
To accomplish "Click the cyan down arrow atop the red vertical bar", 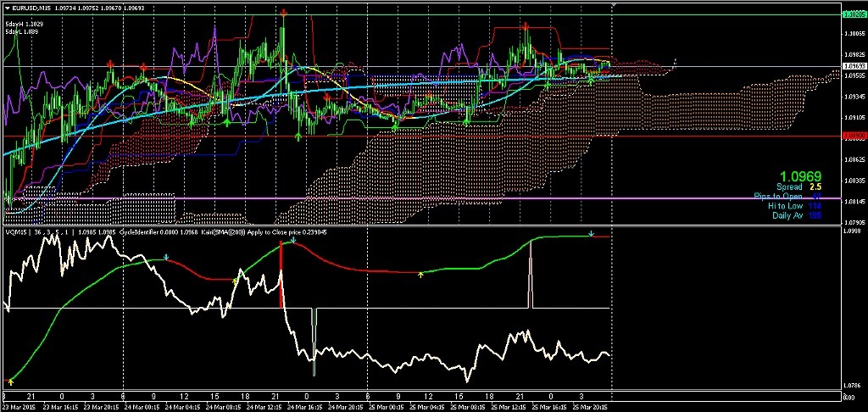I will coord(292,240).
